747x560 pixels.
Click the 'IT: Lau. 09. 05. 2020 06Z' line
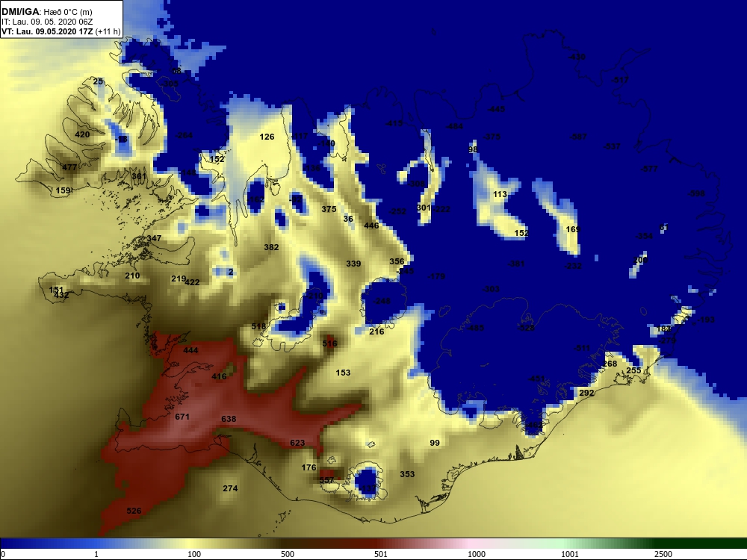pyautogui.click(x=46, y=22)
